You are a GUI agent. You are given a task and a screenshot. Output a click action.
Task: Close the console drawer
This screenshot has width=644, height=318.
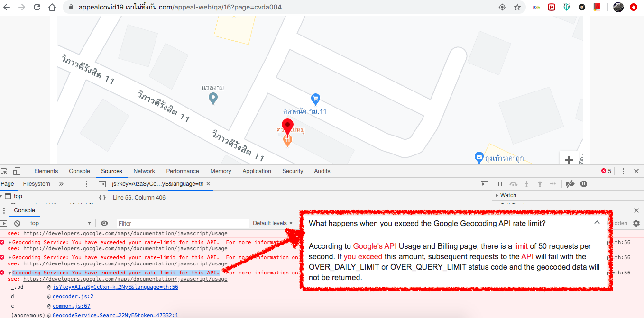[636, 210]
